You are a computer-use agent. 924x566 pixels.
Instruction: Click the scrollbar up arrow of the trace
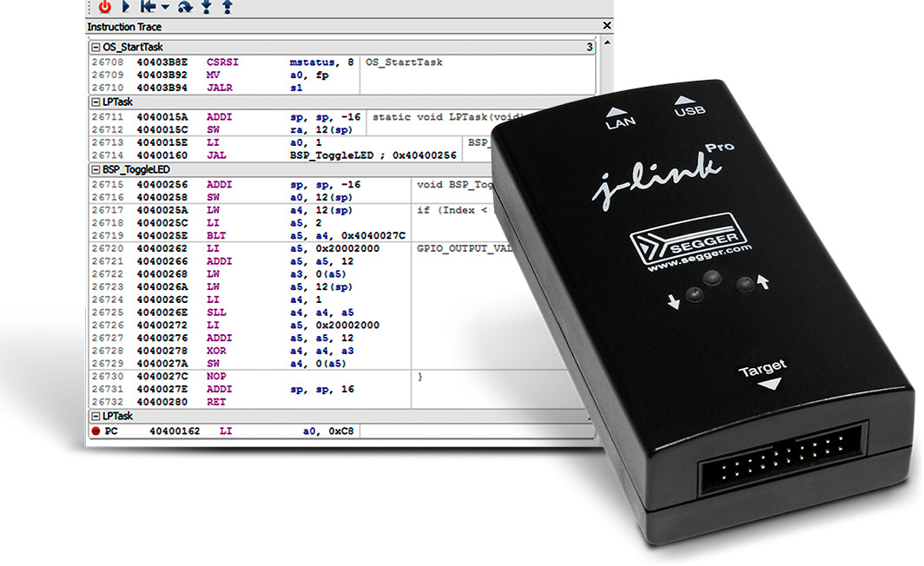607,43
